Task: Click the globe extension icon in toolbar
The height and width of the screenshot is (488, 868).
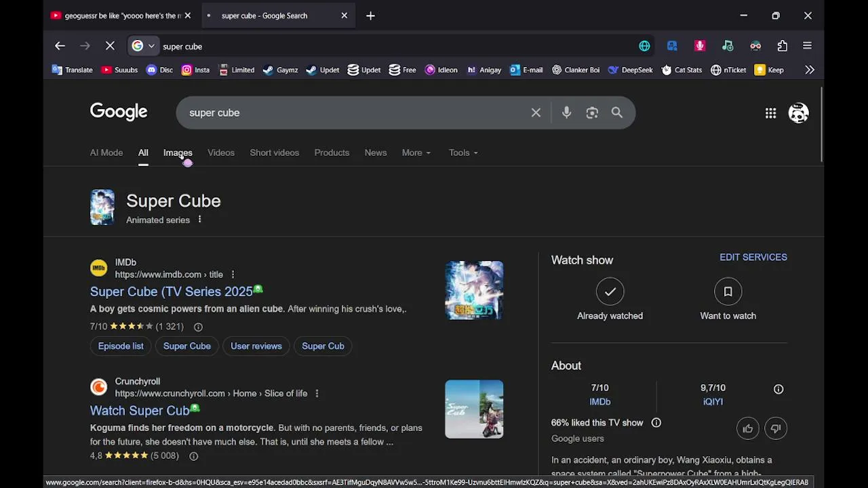Action: 644,46
